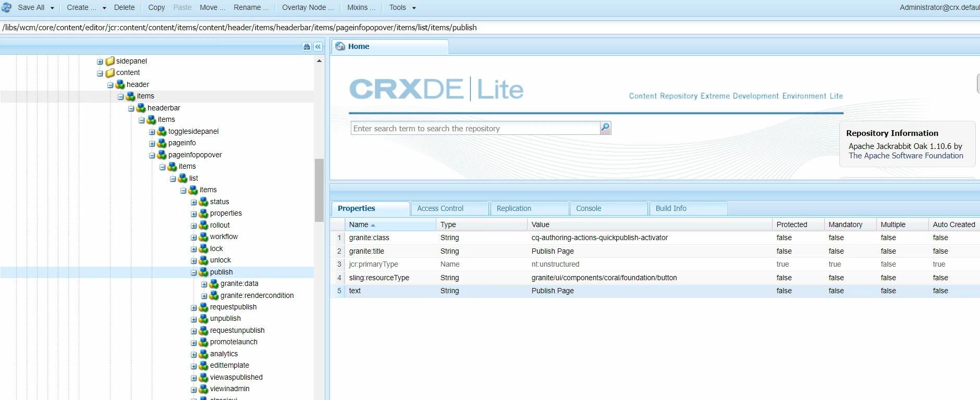Click the tree scrollbar up arrow
The image size is (980, 400).
point(319,61)
